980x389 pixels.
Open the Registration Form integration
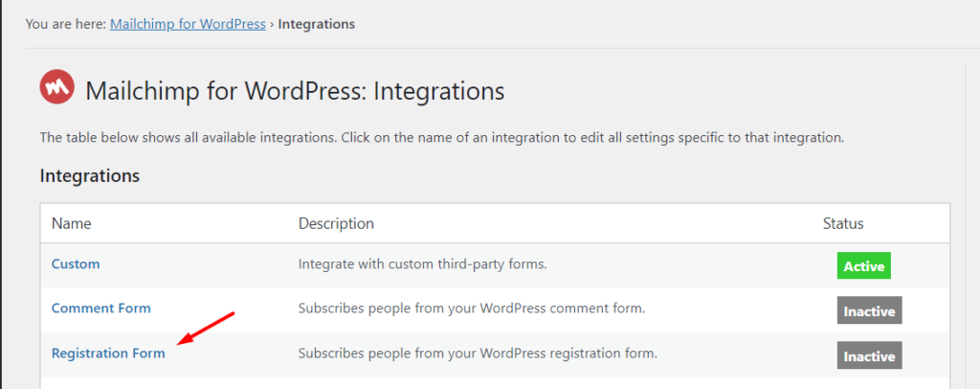[x=108, y=354]
